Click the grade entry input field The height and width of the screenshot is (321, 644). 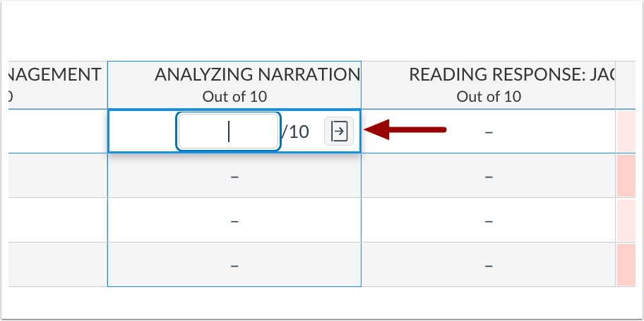[x=229, y=132]
